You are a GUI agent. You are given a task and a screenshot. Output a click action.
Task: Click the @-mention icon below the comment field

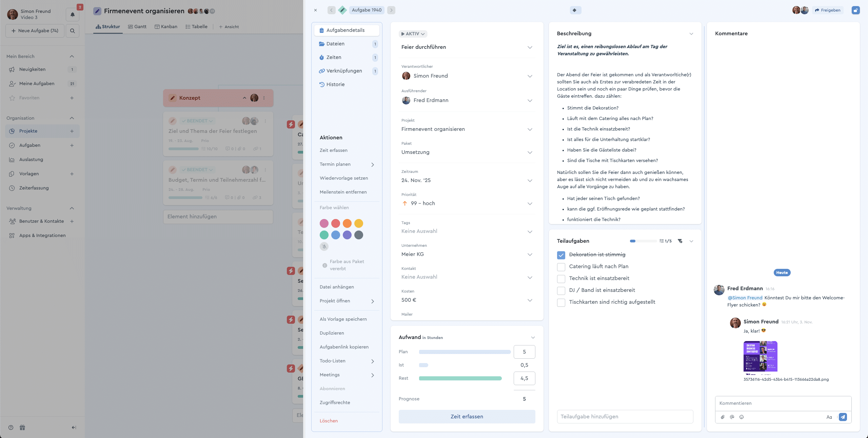pyautogui.click(x=732, y=417)
